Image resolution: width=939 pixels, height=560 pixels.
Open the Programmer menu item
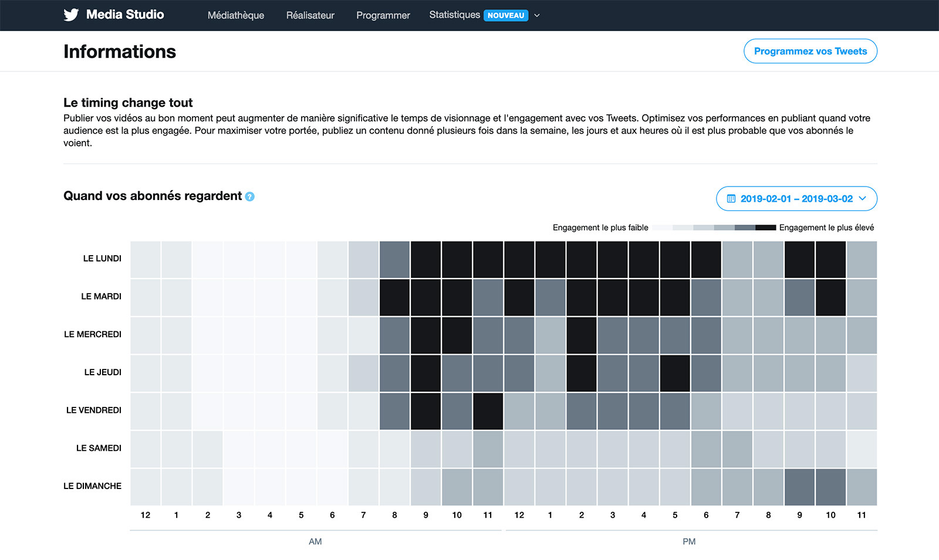point(382,15)
